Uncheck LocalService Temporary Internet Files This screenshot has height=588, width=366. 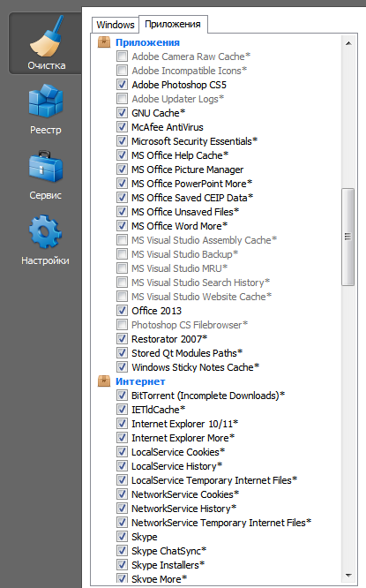[x=122, y=480]
